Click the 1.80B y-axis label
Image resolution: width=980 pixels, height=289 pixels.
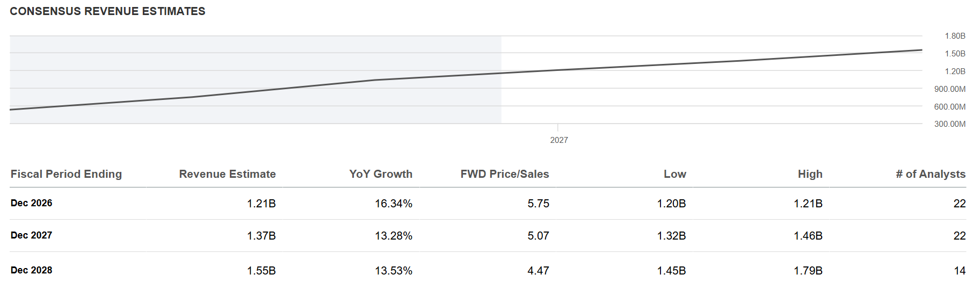click(955, 36)
